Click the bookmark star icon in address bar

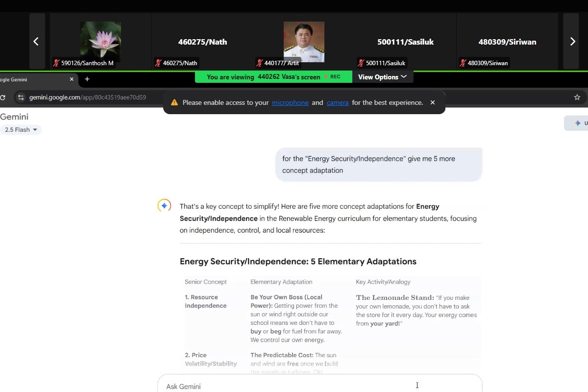point(577,98)
